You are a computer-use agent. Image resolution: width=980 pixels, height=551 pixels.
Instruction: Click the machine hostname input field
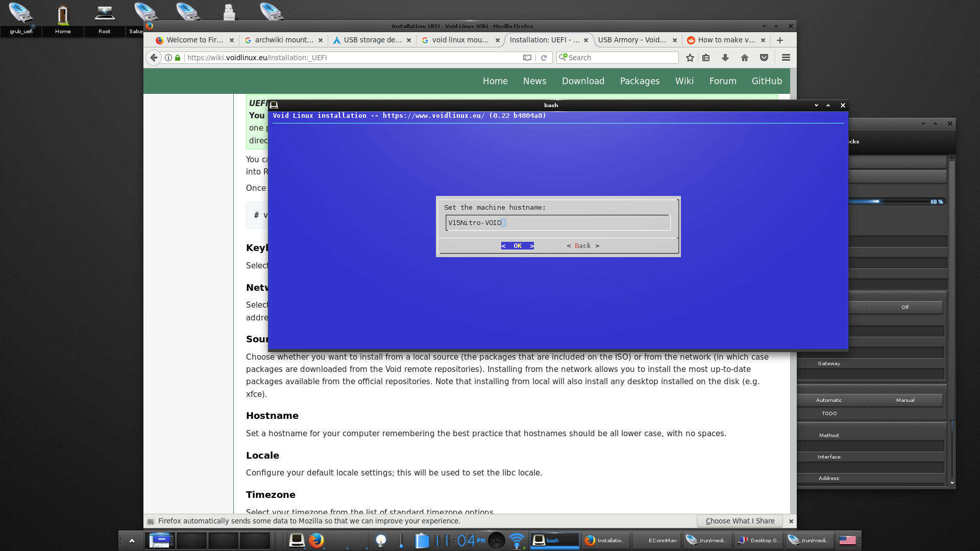[558, 222]
